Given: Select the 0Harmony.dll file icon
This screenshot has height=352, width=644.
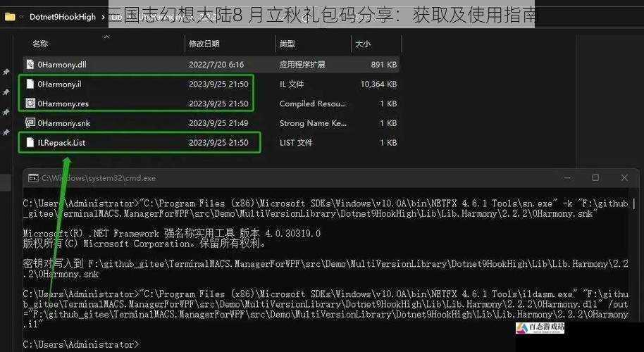Looking at the screenshot, I should point(30,64).
